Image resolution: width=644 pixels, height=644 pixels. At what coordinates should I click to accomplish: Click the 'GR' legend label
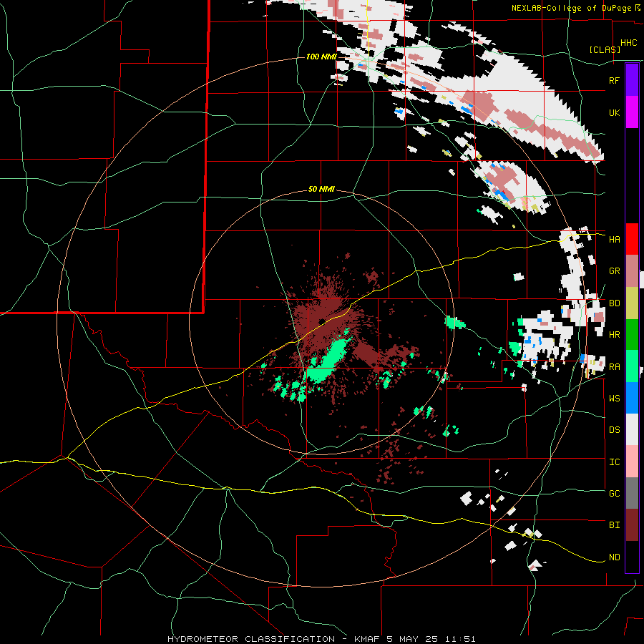tap(614, 271)
